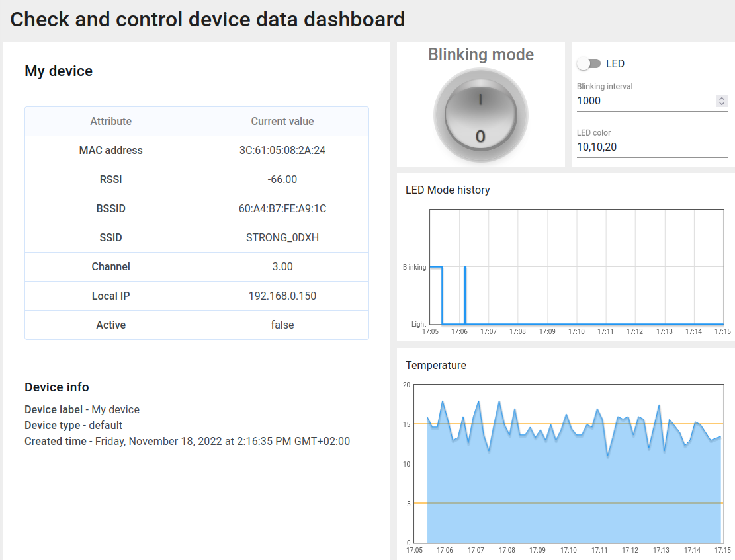Click the Active row in the table
Screen dimensions: 735x560
pyautogui.click(x=196, y=325)
